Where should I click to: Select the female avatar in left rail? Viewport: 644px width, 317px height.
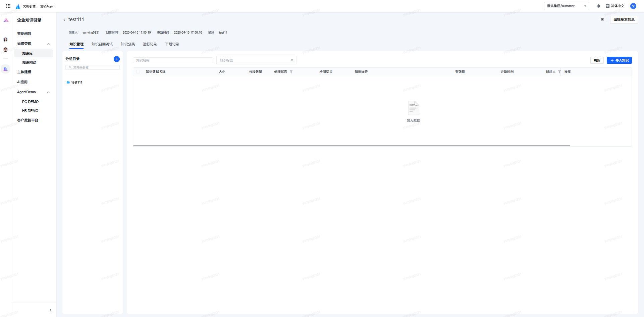pyautogui.click(x=5, y=40)
